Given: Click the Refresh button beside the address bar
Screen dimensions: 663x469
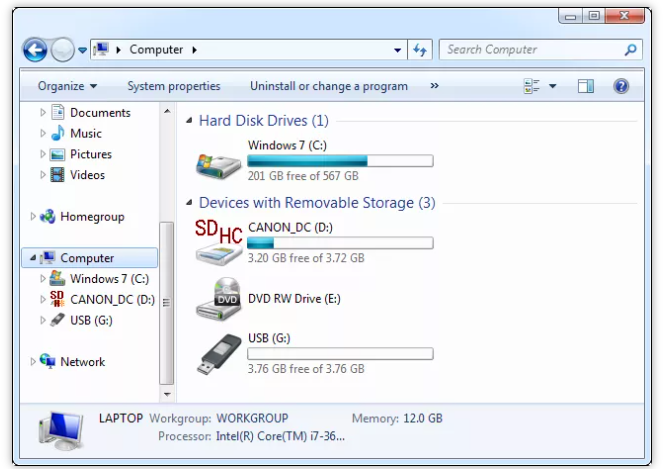Looking at the screenshot, I should [x=420, y=50].
